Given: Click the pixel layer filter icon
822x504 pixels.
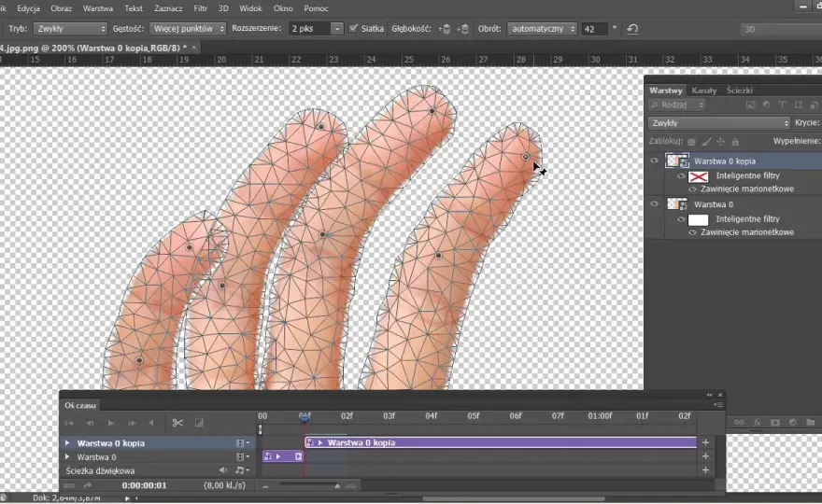Looking at the screenshot, I should click(x=751, y=105).
